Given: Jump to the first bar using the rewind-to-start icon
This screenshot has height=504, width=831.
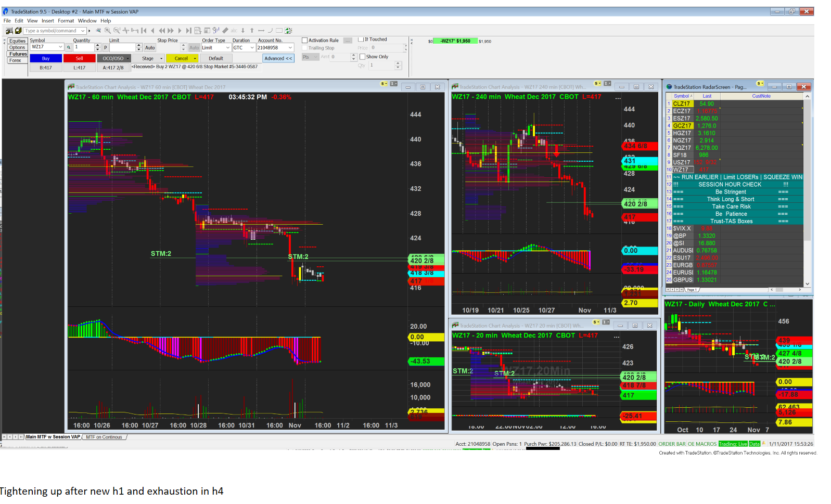Looking at the screenshot, I should pyautogui.click(x=144, y=31).
